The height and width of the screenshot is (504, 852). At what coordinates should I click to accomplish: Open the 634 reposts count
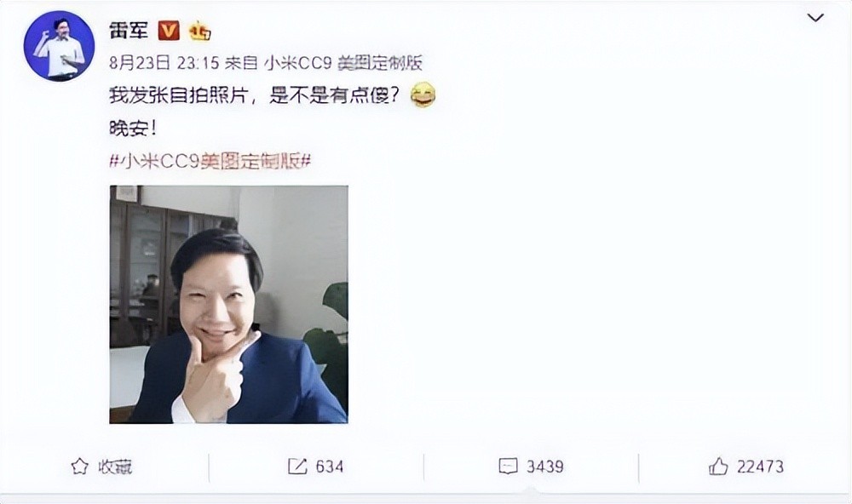329,467
